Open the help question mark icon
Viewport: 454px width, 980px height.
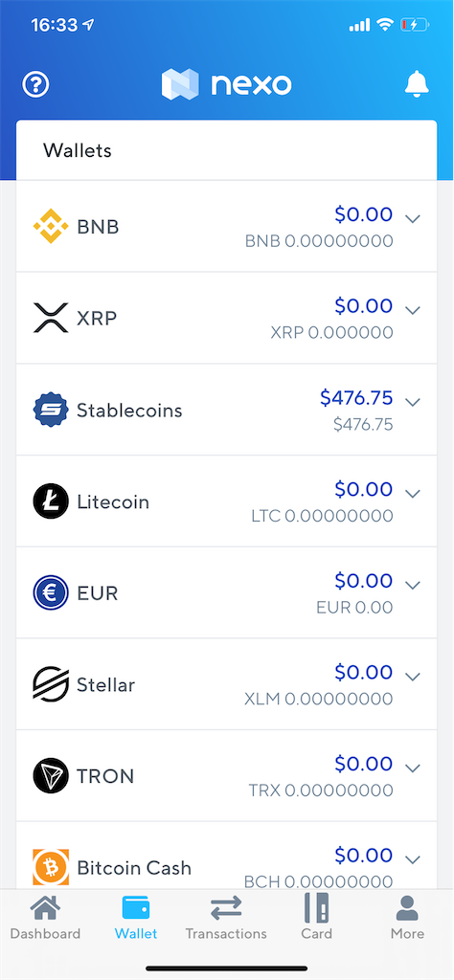(35, 84)
